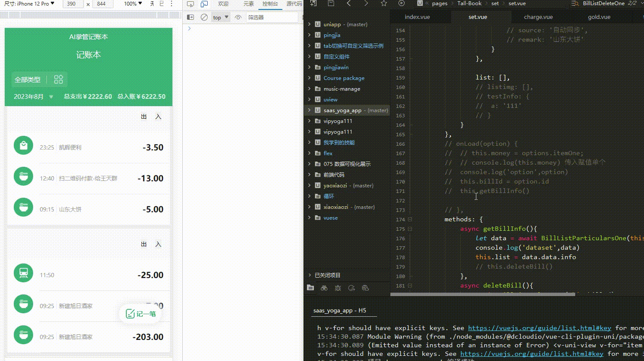The image size is (644, 361).
Task: Open the first vuejs.org list key link
Action: point(540,328)
